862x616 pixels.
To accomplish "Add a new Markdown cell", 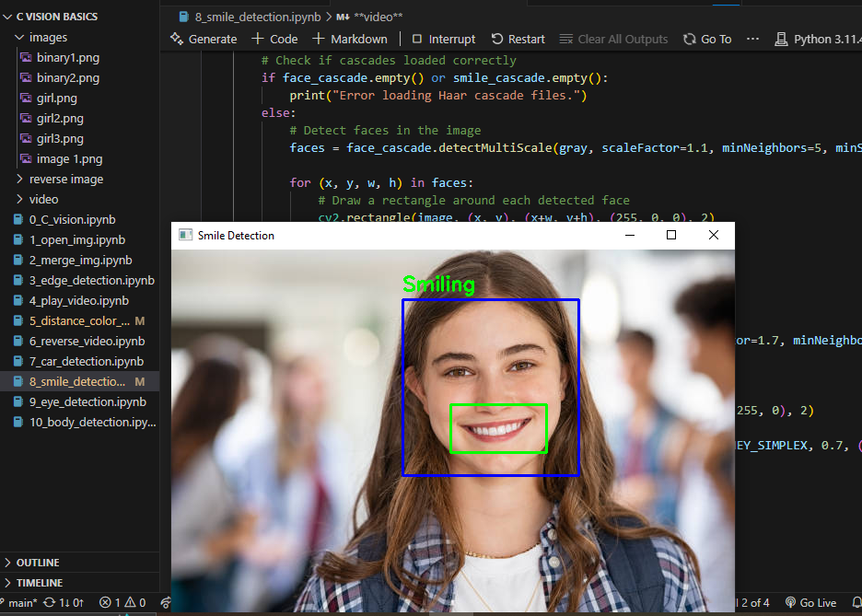I will [350, 39].
